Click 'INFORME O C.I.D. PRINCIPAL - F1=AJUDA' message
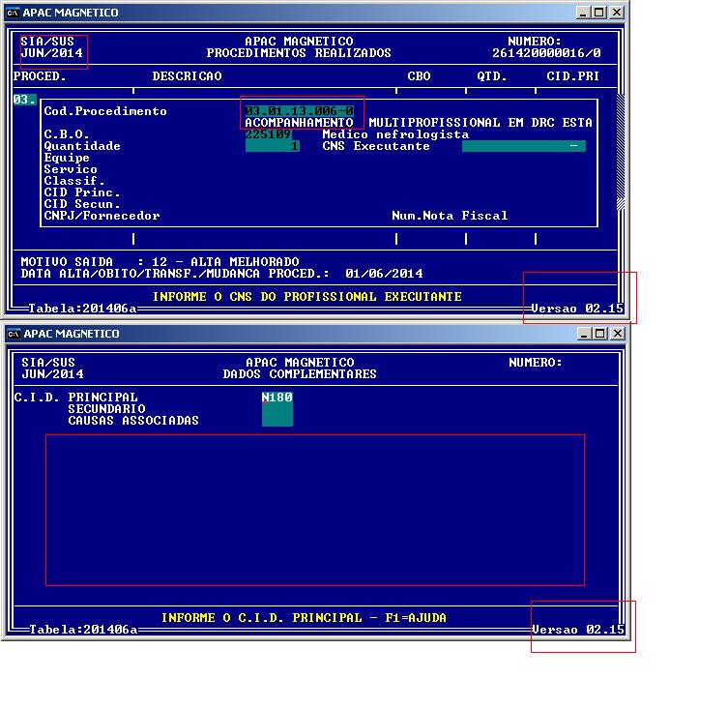The image size is (728, 708). tap(304, 617)
